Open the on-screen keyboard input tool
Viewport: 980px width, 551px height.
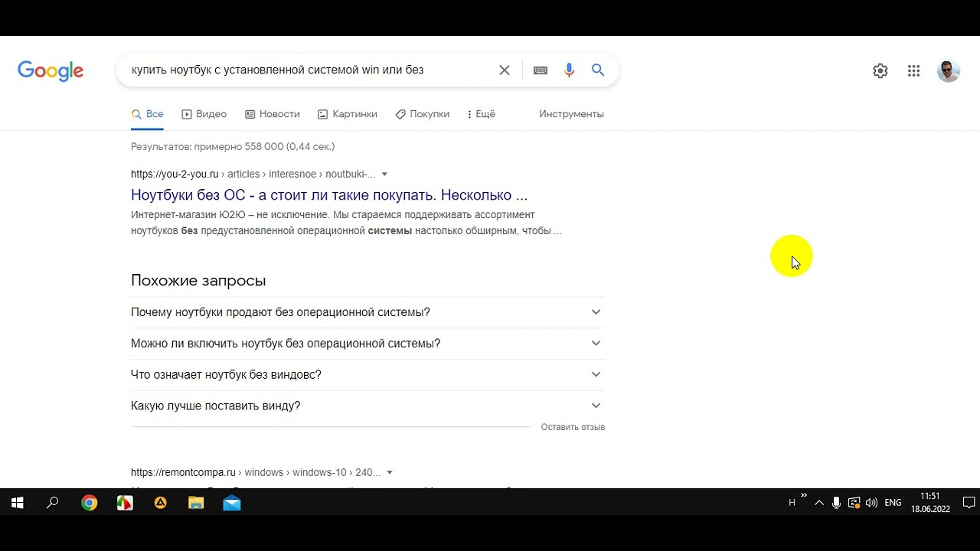[541, 70]
